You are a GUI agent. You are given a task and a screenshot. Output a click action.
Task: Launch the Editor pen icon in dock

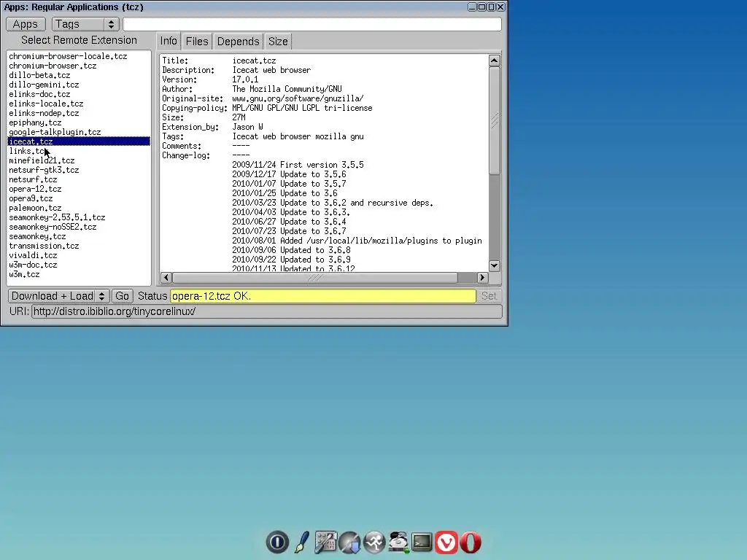302,542
